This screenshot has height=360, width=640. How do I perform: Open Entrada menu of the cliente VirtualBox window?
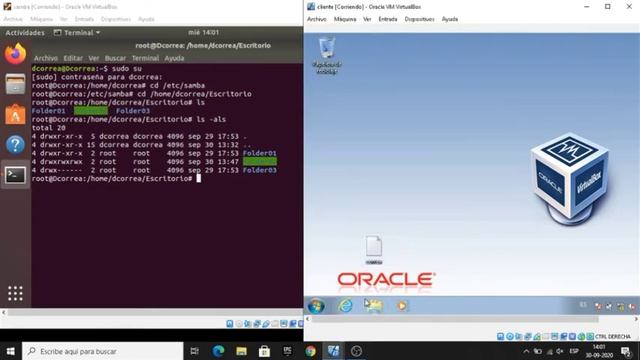(388, 19)
